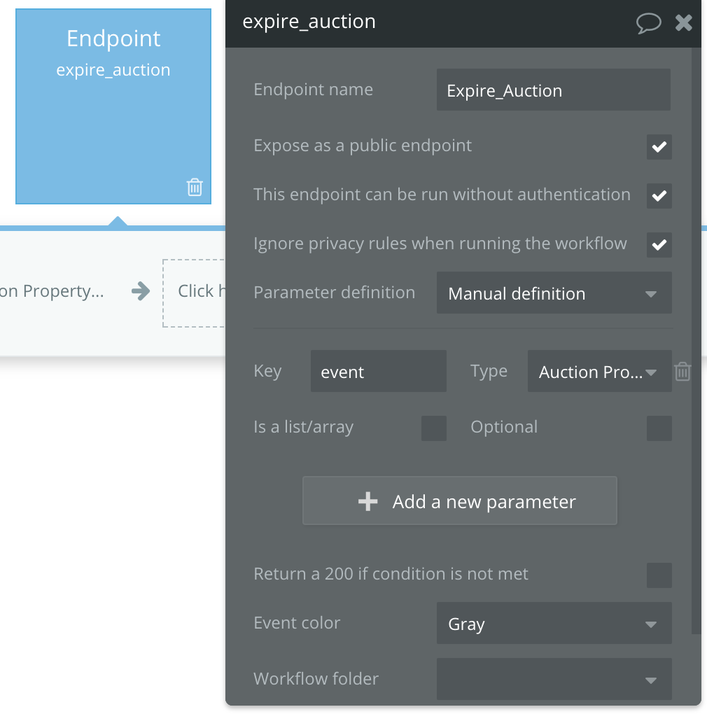Mark the parameter as Optional

coord(659,428)
